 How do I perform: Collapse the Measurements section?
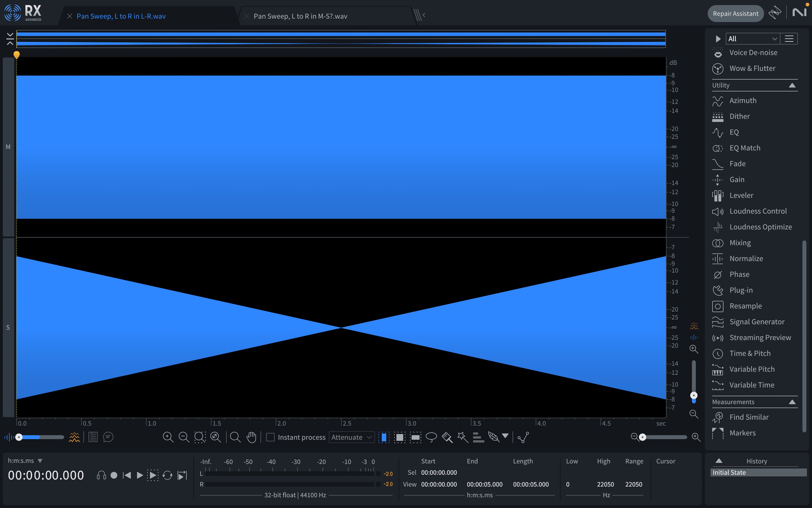click(x=792, y=402)
